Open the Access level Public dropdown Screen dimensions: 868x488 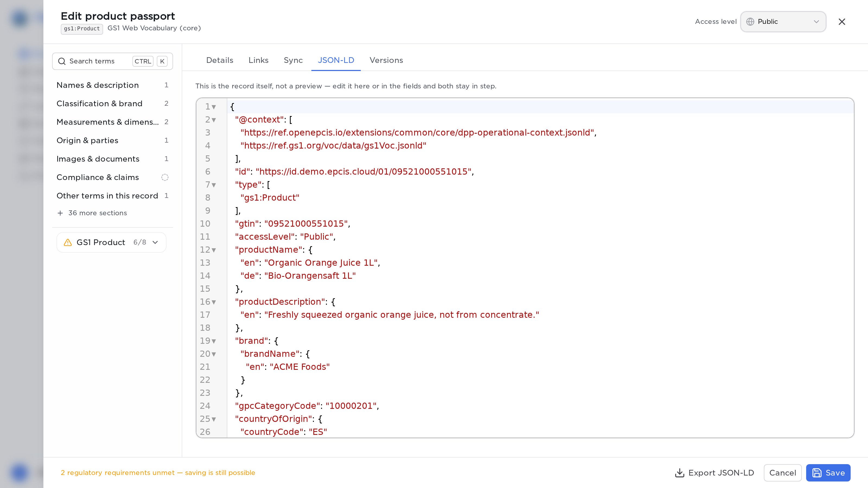(783, 22)
